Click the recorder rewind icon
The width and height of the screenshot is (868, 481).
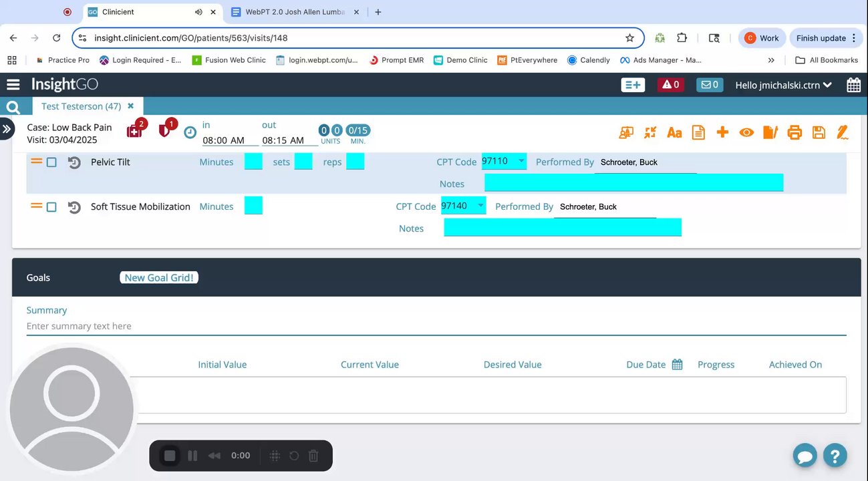(214, 456)
